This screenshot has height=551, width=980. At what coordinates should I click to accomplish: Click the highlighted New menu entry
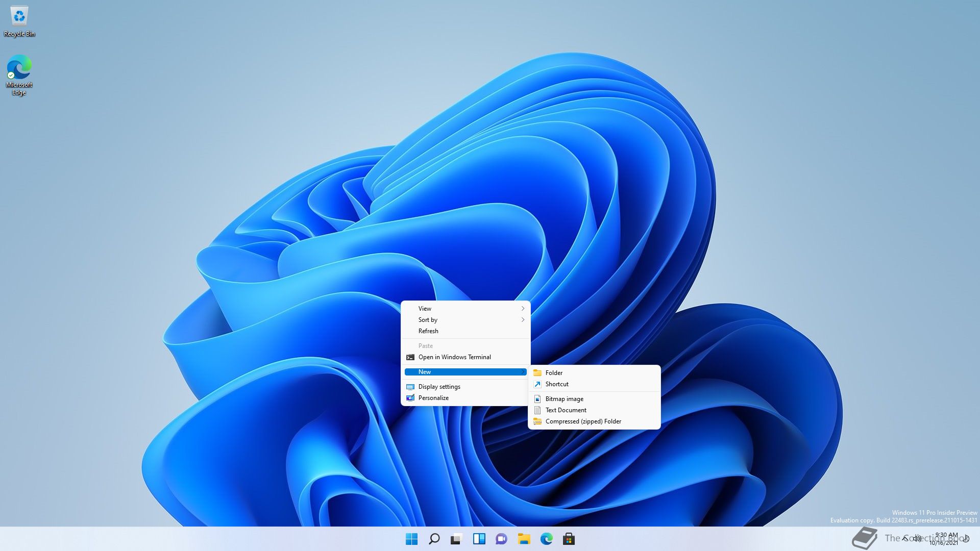pos(465,372)
